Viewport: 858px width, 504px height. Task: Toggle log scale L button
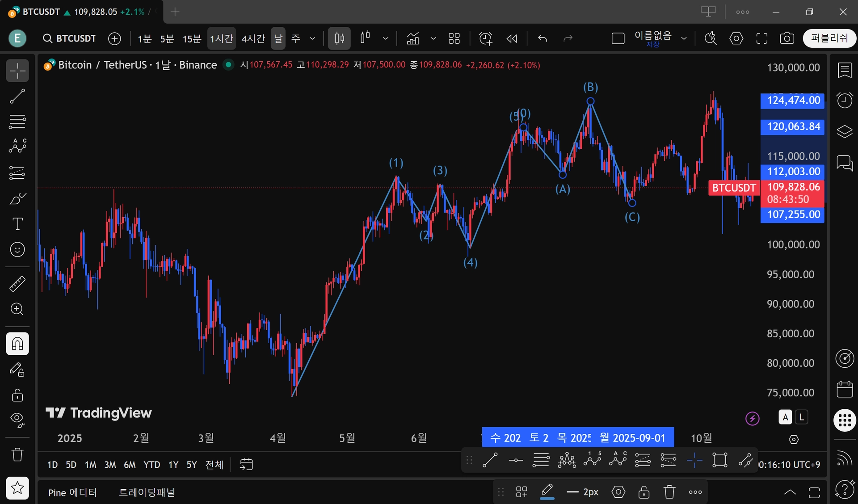pyautogui.click(x=802, y=417)
